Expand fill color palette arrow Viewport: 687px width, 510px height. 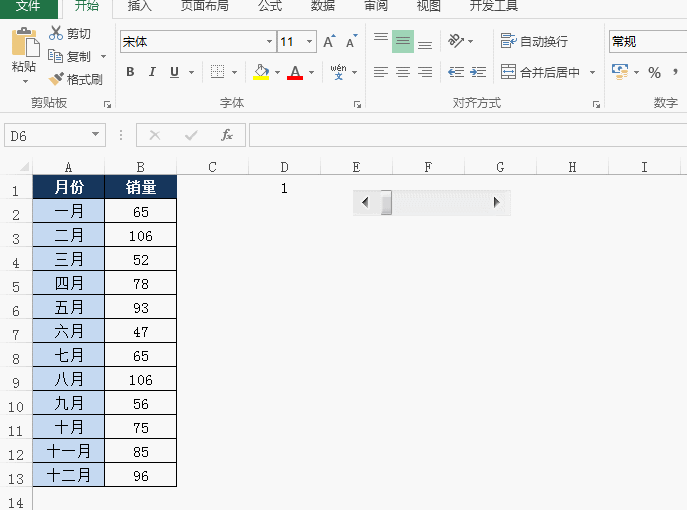(x=277, y=72)
